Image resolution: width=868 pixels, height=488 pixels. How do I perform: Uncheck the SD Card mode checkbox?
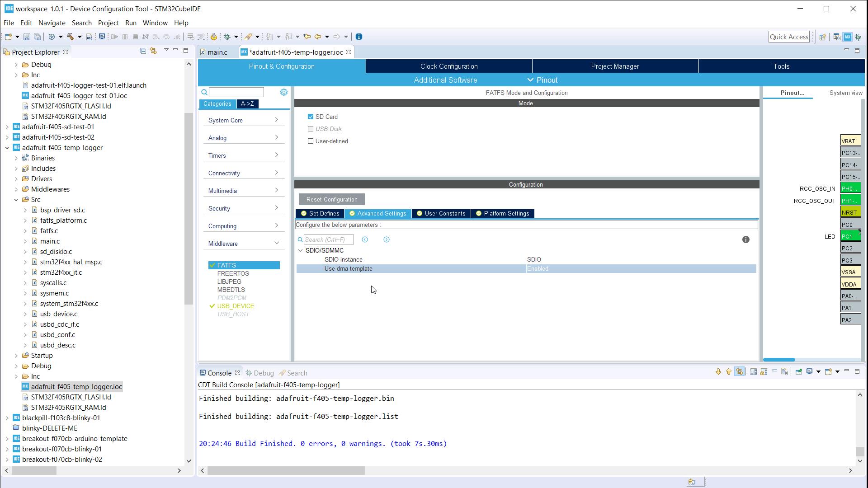click(x=311, y=117)
